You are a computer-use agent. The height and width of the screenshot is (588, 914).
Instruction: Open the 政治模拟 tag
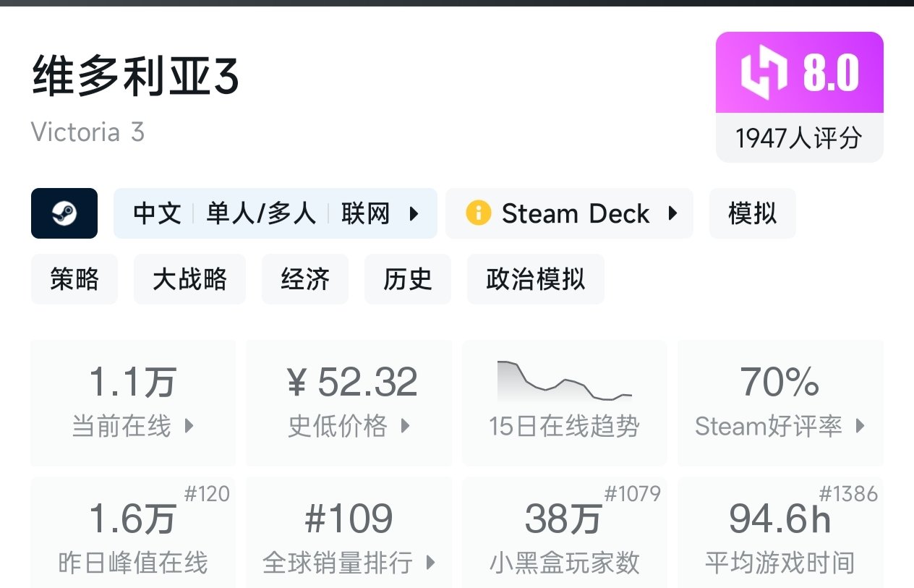[535, 278]
